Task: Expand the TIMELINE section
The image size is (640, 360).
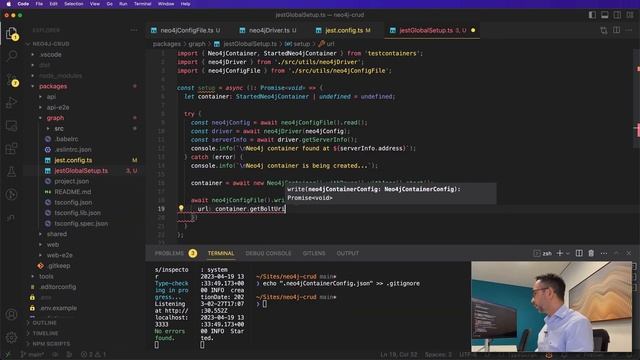Action: [x=45, y=333]
